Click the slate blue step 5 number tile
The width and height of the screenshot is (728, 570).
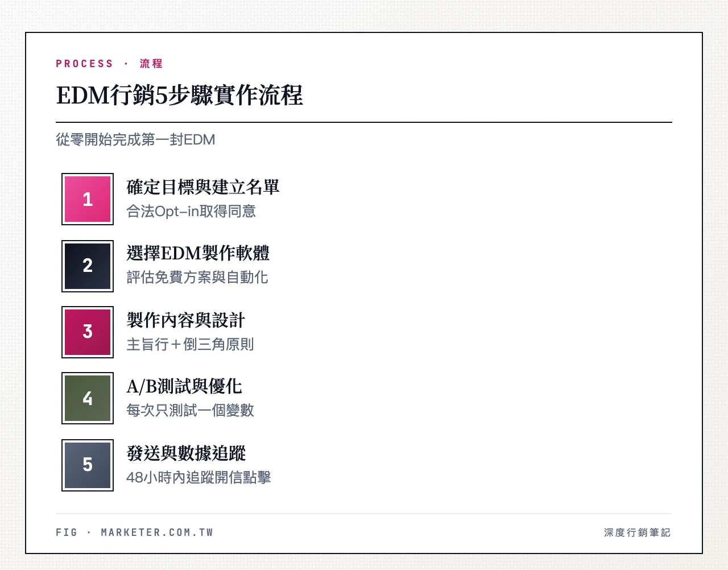click(x=88, y=465)
